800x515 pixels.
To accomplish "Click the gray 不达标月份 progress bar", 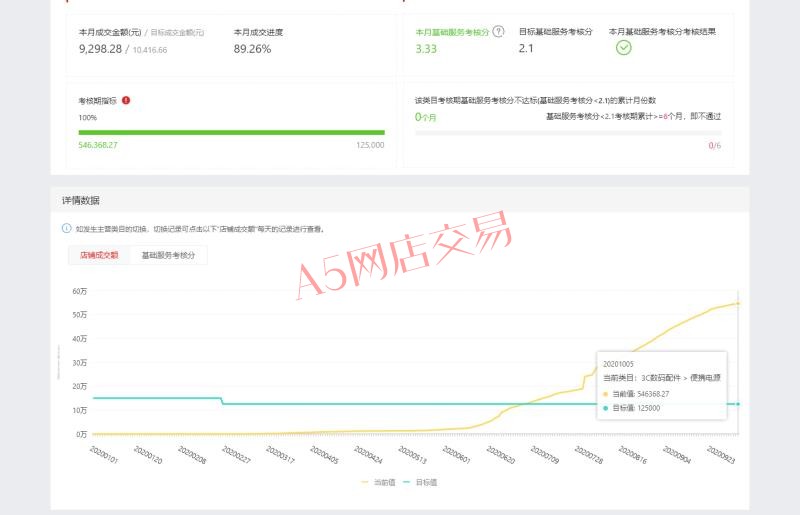I will coord(567,132).
